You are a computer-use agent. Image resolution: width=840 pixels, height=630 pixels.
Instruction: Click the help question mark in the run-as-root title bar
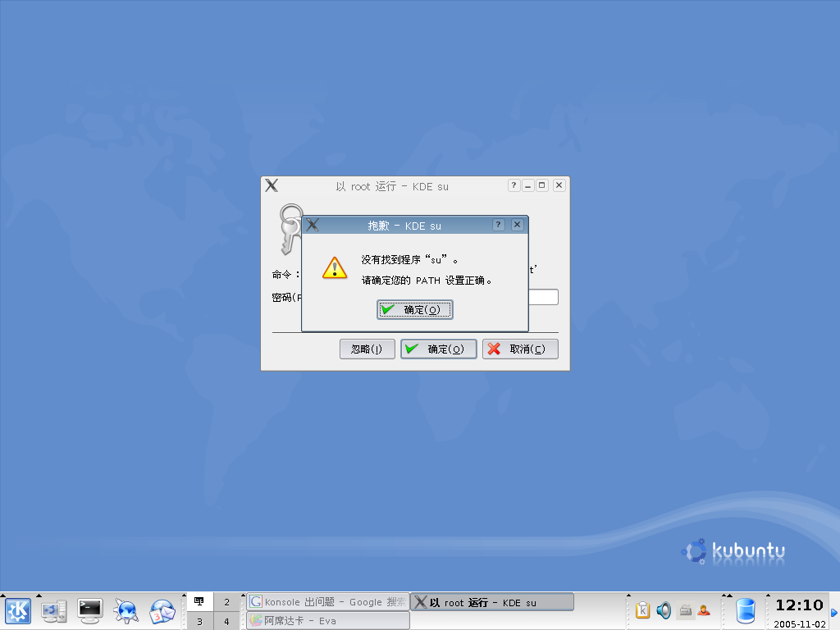click(x=514, y=185)
